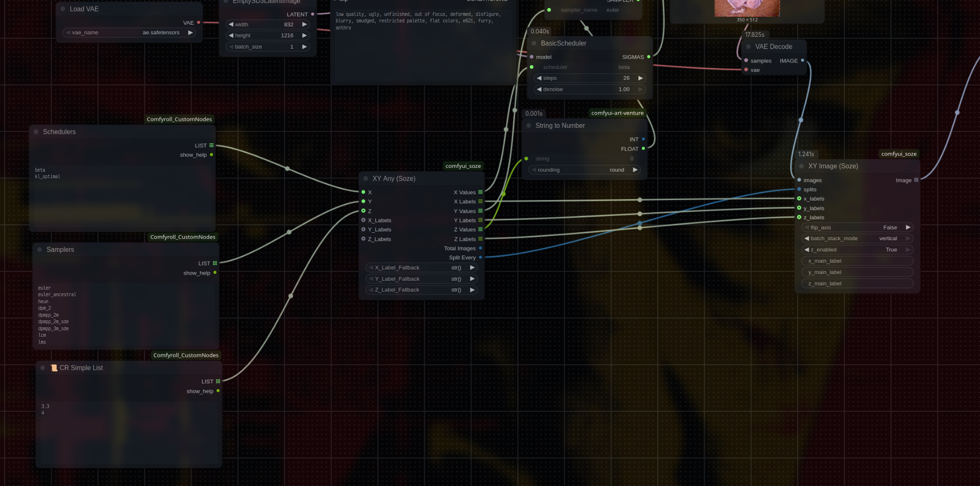Click the x_main_label input field
This screenshot has height=486, width=980.
point(857,261)
